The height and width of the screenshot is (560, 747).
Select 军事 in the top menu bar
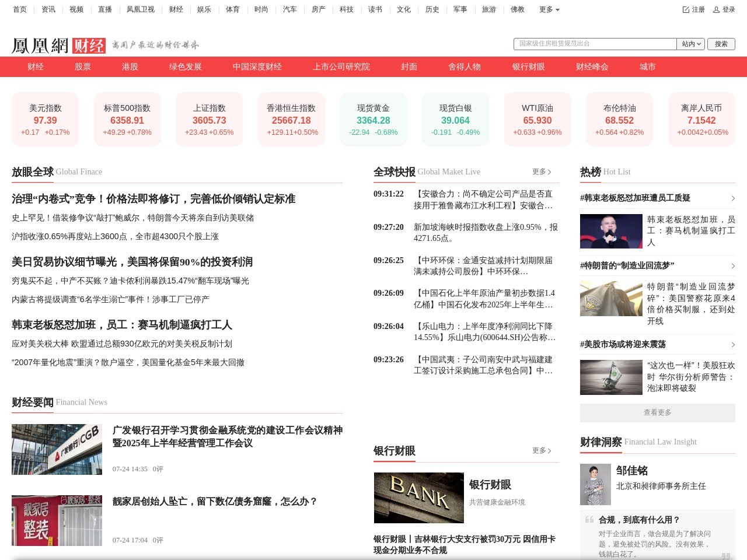460,9
